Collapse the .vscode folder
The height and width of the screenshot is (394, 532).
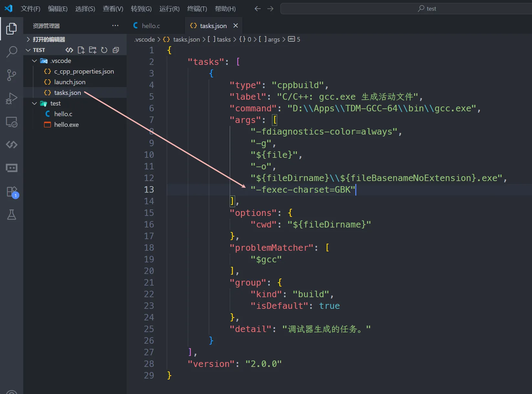(x=35, y=61)
